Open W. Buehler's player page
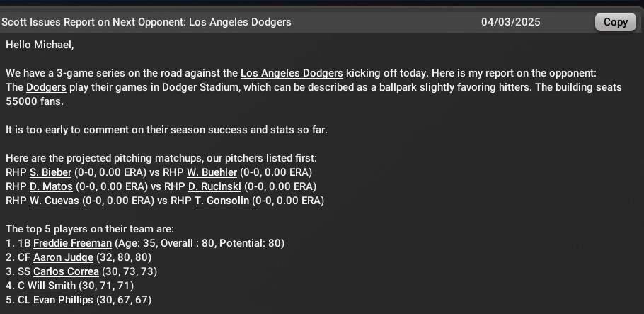 point(212,172)
